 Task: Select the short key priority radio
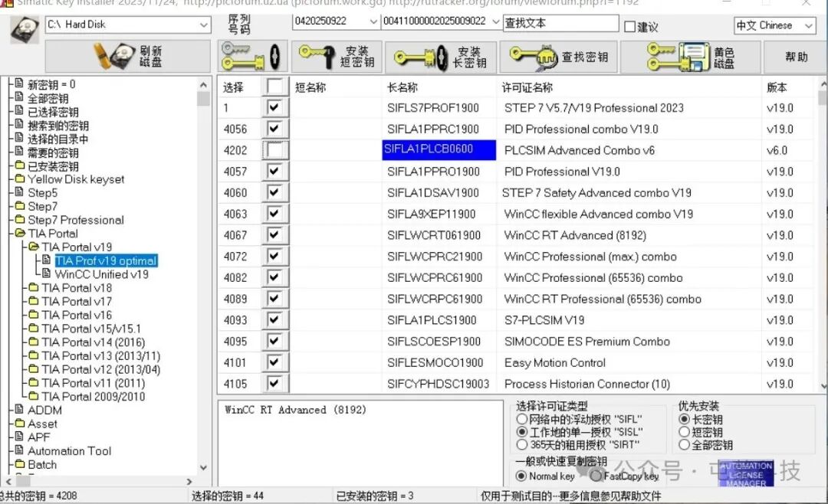(x=684, y=432)
